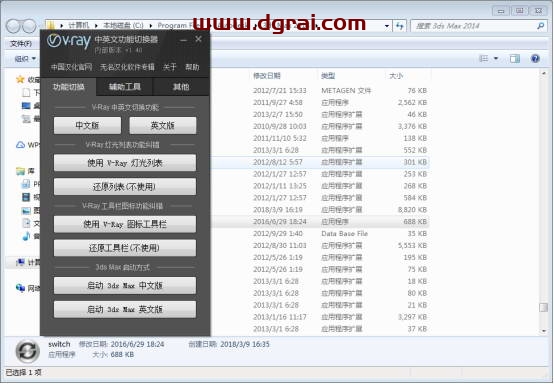
Task: Sort by the 大小 column header
Action: point(396,76)
